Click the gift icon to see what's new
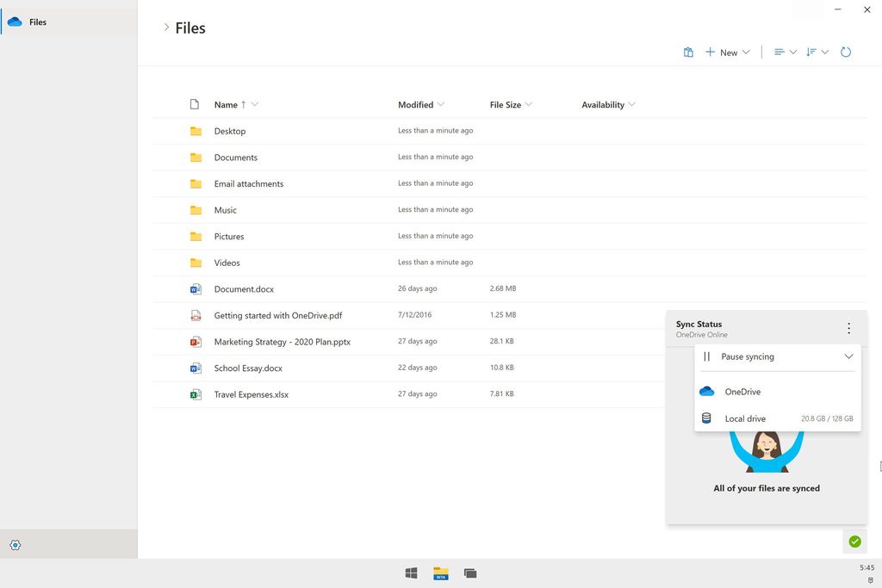This screenshot has width=882, height=588. (x=688, y=52)
